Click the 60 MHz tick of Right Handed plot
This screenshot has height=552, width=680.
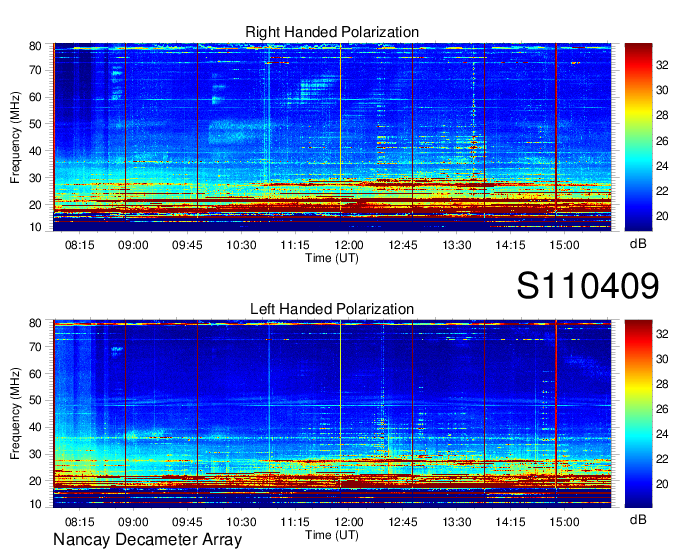coord(35,97)
